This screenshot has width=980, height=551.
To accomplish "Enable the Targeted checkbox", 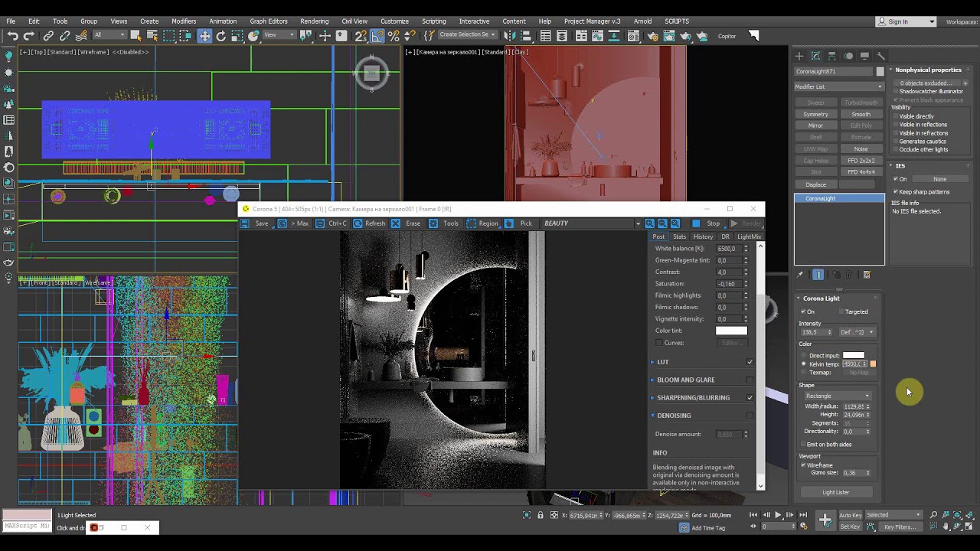I will point(841,311).
